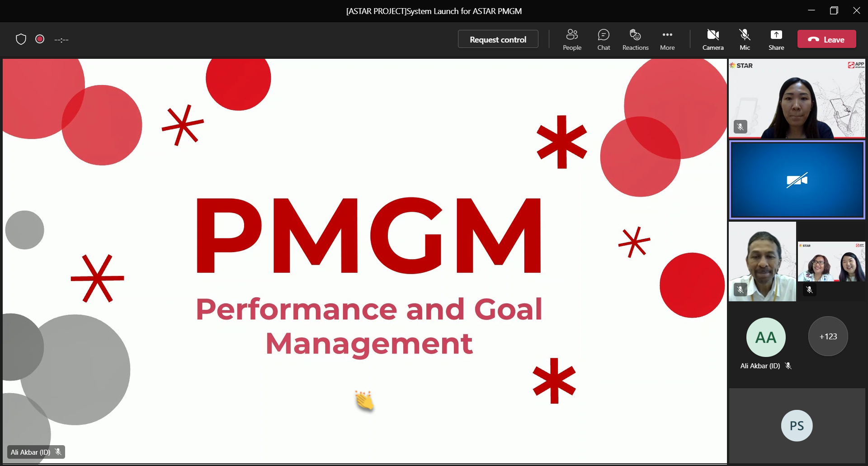Select the man in white shirt video
868x466 pixels.
(x=762, y=262)
